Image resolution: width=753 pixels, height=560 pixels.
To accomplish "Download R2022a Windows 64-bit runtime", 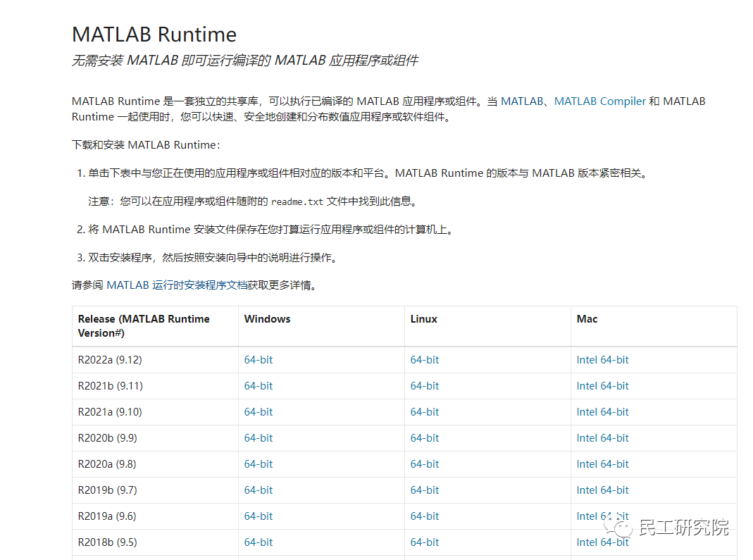I will click(259, 360).
